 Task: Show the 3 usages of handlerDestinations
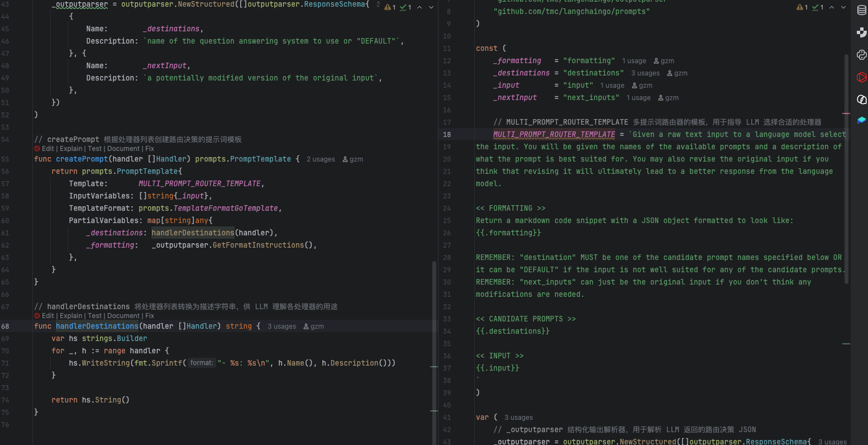tap(282, 326)
